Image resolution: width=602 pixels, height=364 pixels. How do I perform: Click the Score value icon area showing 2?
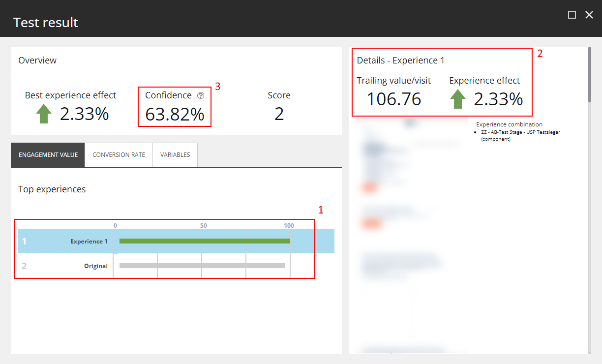click(x=279, y=114)
